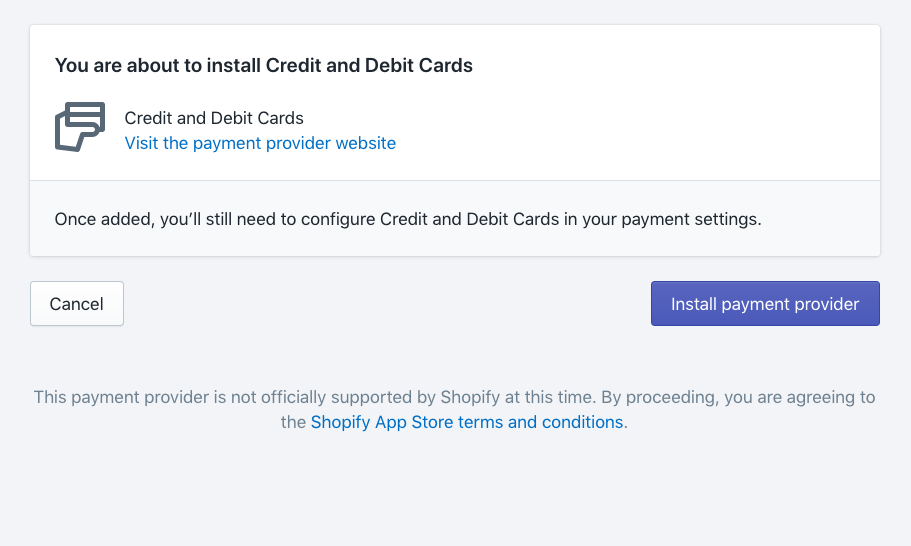Click 'agreeing to' in the disclaimer text
This screenshot has height=546, width=911.
click(831, 397)
